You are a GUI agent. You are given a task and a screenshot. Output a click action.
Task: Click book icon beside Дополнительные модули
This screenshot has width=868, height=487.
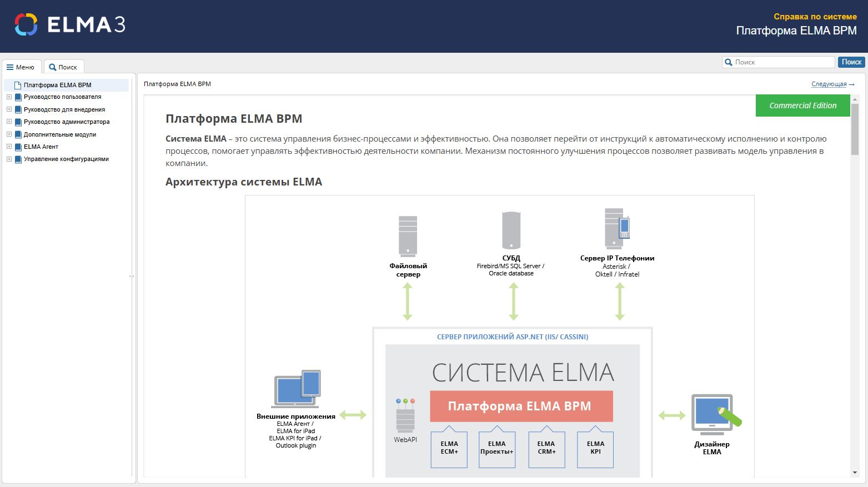click(x=18, y=134)
